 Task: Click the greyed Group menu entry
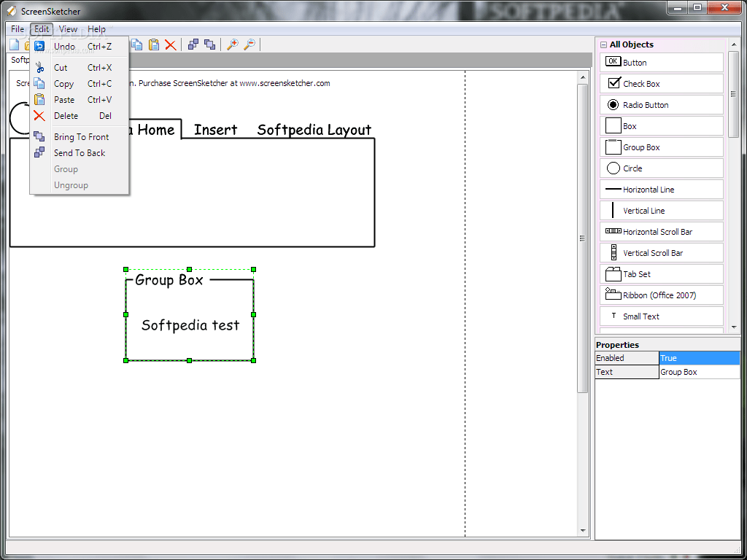79,169
